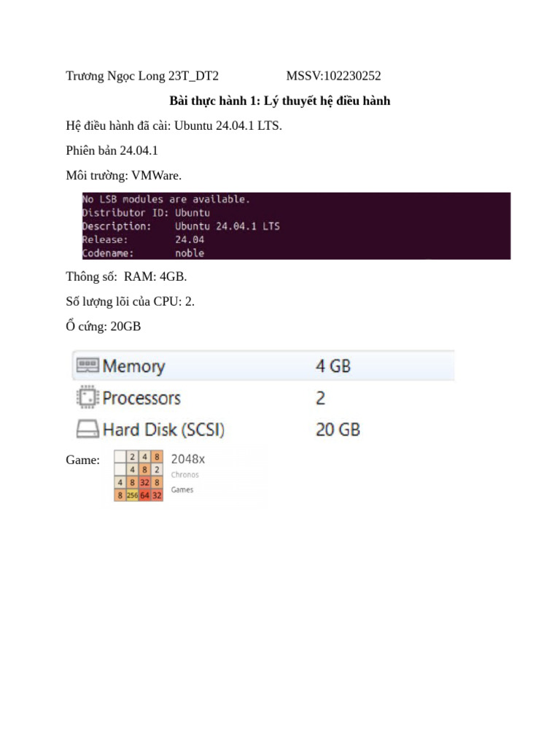Click the "Môi trường: VMWare." line

123,175
